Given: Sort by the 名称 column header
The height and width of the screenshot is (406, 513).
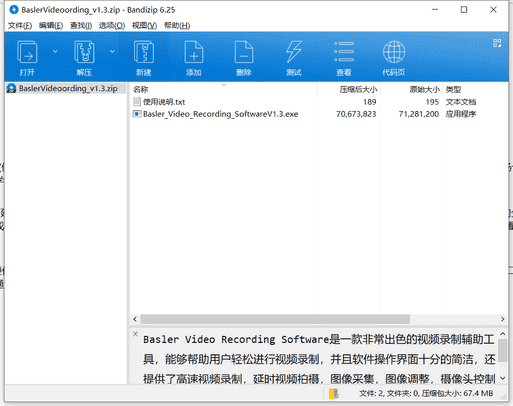Looking at the screenshot, I should click(224, 89).
